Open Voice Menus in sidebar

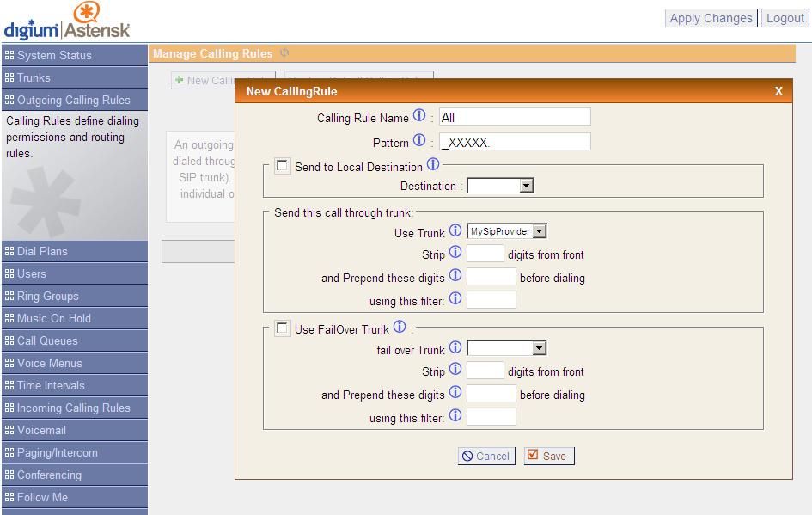[x=75, y=363]
